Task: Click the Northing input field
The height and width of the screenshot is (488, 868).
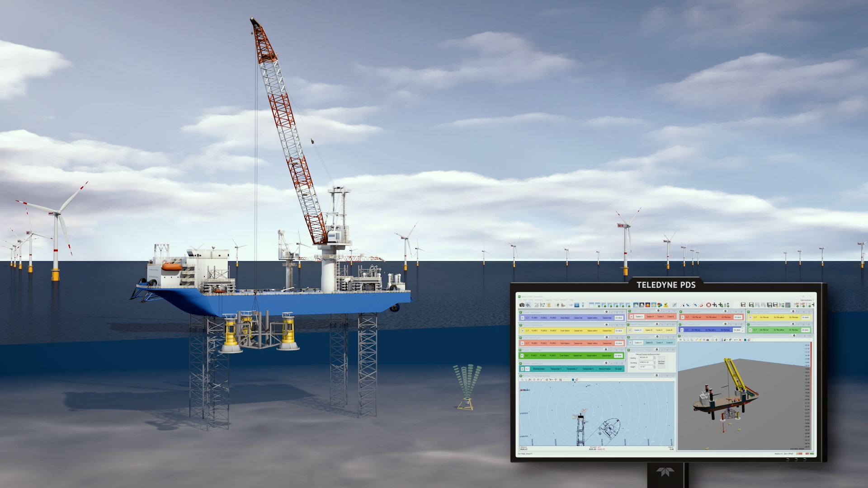Action: [646, 362]
